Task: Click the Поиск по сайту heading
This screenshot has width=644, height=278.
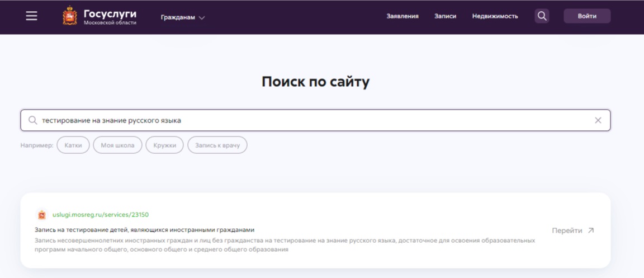Action: (x=315, y=82)
